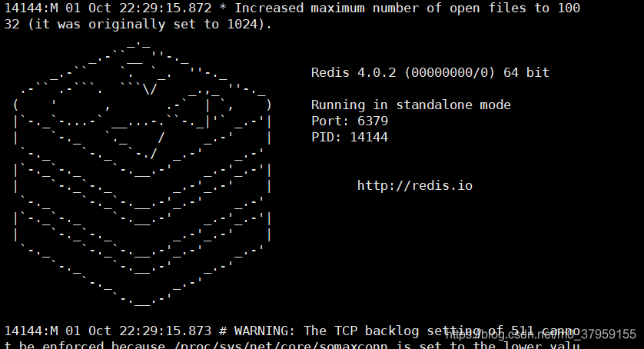Viewport: 644px width, 349px height.
Task: Click the 'Increased maximum number of open files' log line
Action: click(292, 8)
